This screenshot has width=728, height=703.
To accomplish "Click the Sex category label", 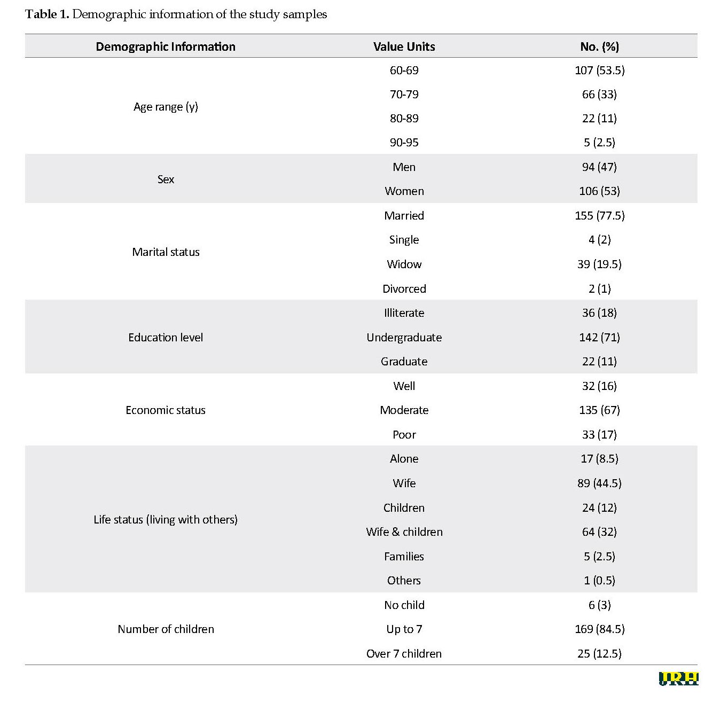I will 166,179.
